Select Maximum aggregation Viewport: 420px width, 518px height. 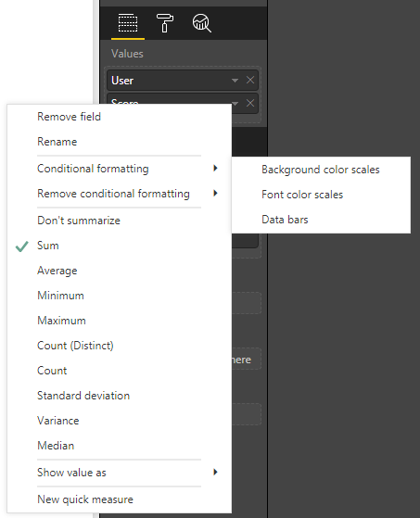120,321
